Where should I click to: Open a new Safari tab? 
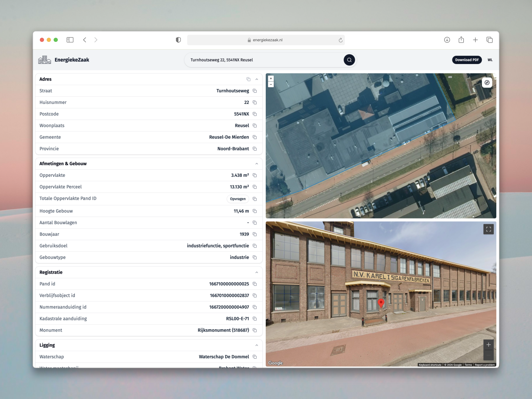475,40
